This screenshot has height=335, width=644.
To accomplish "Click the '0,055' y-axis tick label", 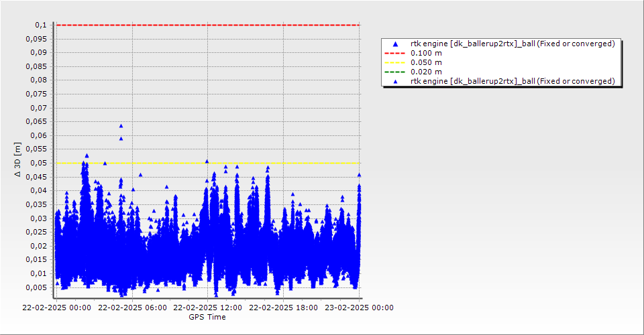I will 36,149.
